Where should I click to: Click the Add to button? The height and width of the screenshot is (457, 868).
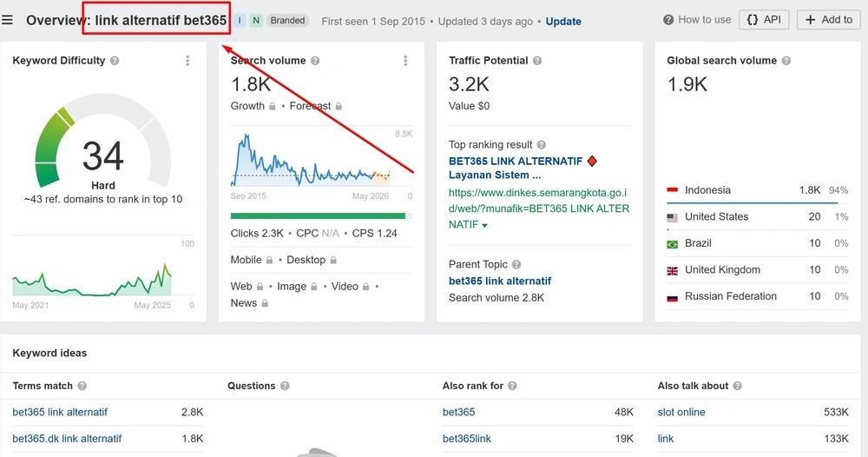829,20
